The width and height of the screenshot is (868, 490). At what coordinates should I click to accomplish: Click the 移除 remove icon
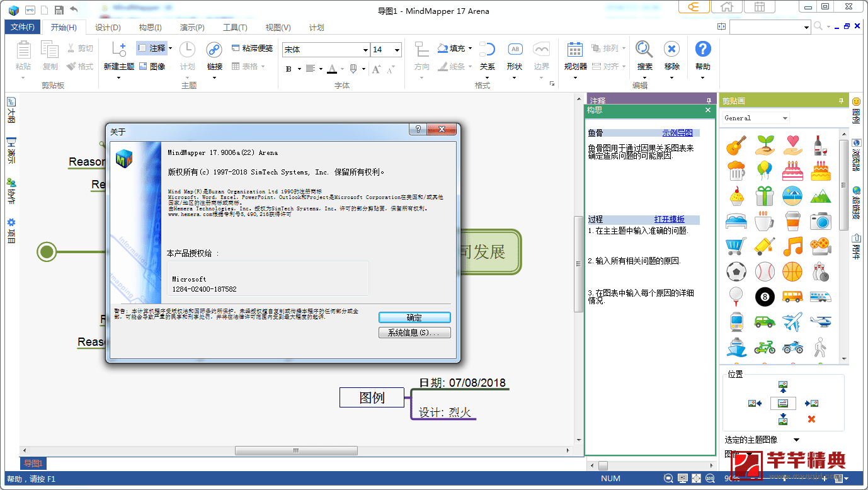672,49
